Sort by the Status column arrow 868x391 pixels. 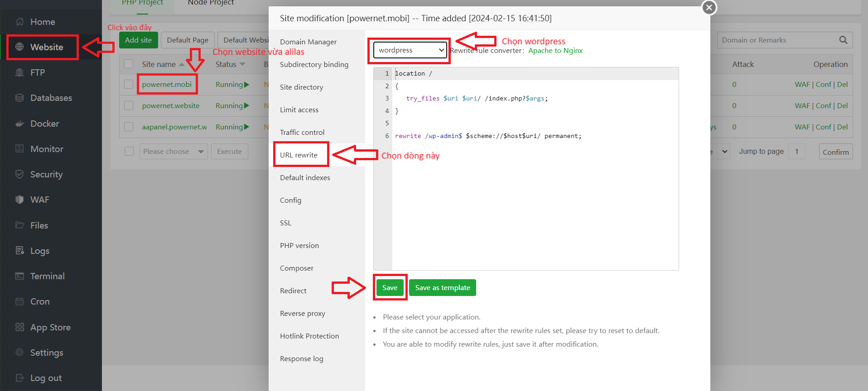(242, 64)
